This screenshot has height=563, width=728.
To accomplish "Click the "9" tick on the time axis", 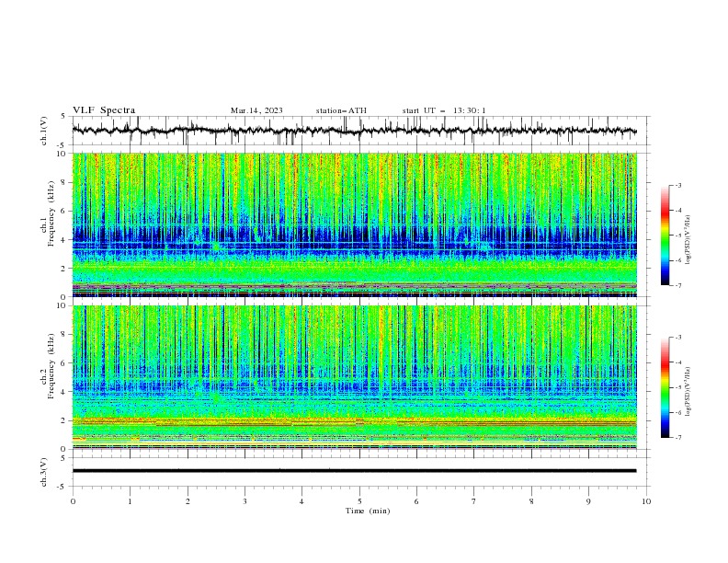I will (588, 501).
